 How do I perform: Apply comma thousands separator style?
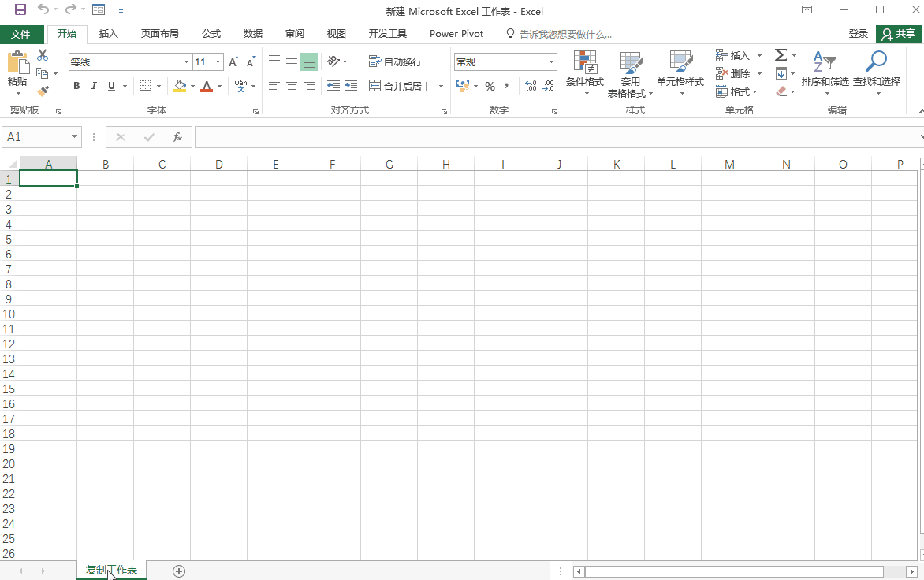(506, 86)
